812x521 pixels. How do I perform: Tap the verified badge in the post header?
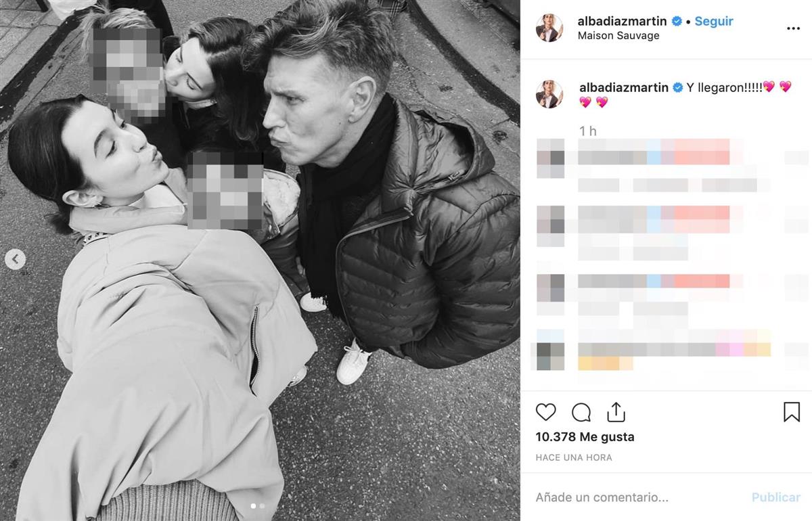(x=677, y=21)
